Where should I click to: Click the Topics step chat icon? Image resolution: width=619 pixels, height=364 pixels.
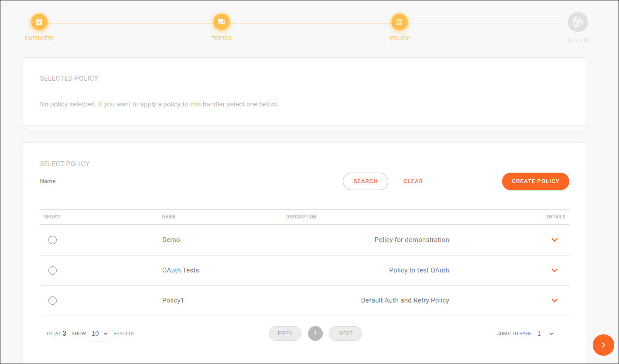221,22
